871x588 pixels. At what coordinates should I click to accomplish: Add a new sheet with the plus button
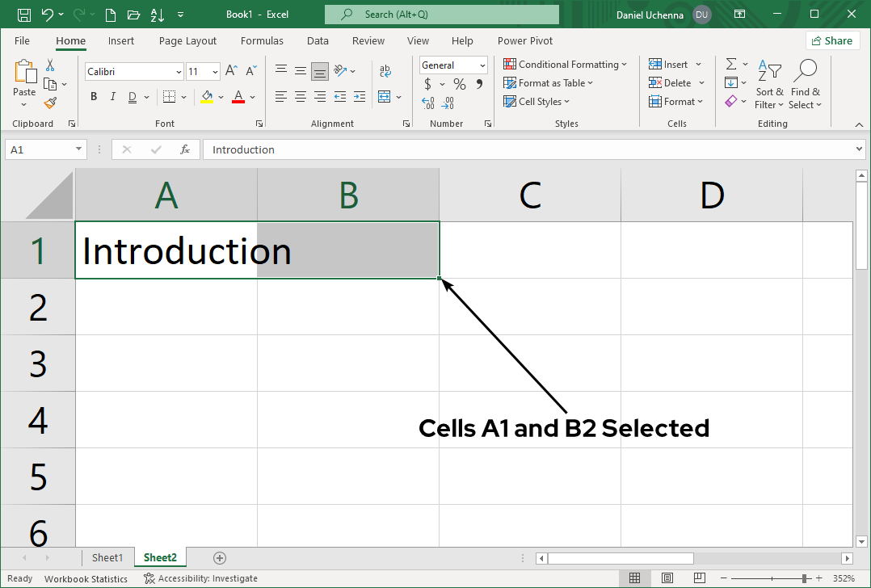pyautogui.click(x=219, y=557)
